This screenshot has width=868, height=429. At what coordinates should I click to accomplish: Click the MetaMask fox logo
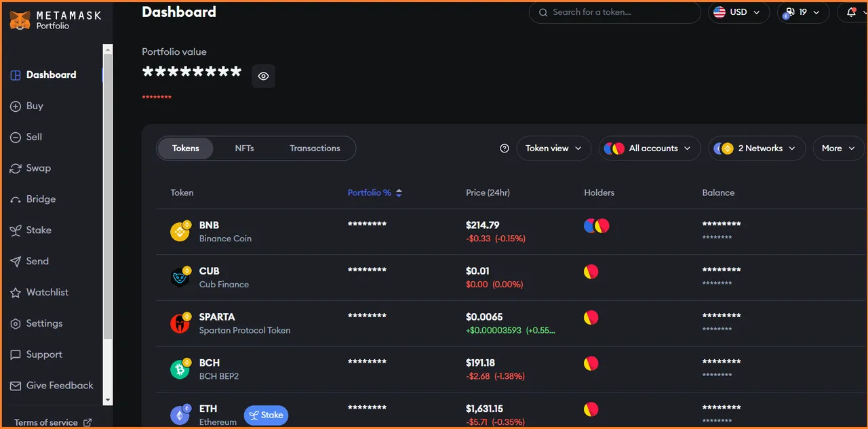[x=20, y=20]
